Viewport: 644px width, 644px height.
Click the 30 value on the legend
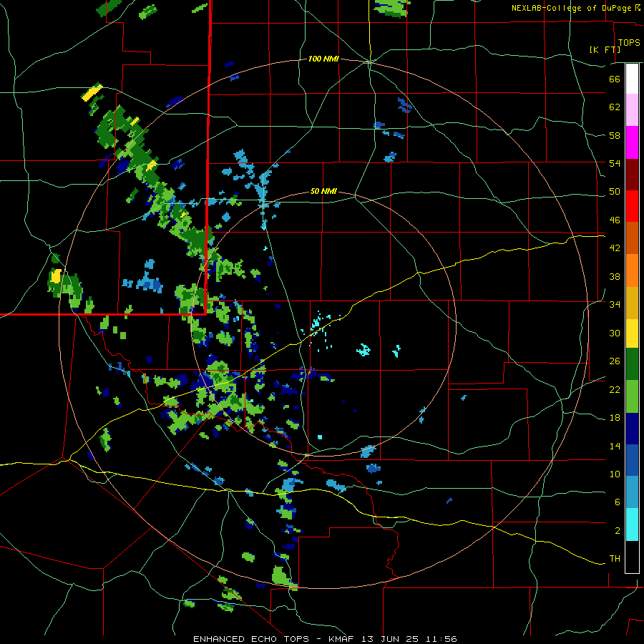coord(615,333)
